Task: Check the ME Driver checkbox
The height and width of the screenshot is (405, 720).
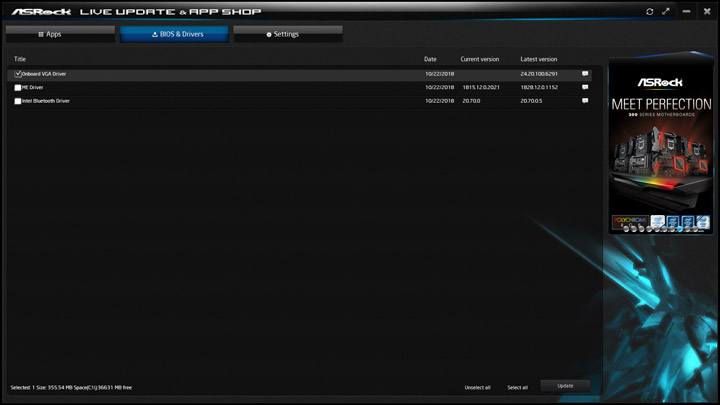Action: click(18, 88)
